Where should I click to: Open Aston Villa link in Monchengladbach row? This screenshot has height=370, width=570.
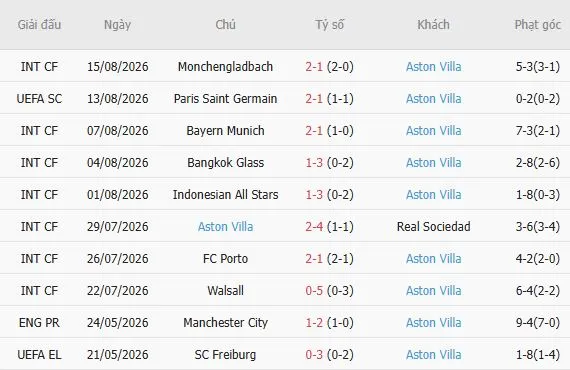(434, 67)
